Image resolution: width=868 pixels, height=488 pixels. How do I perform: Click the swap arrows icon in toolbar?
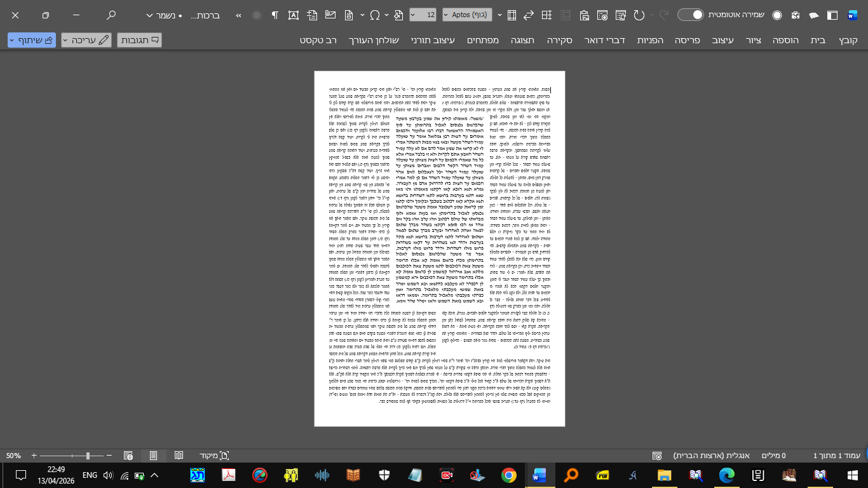coord(528,15)
